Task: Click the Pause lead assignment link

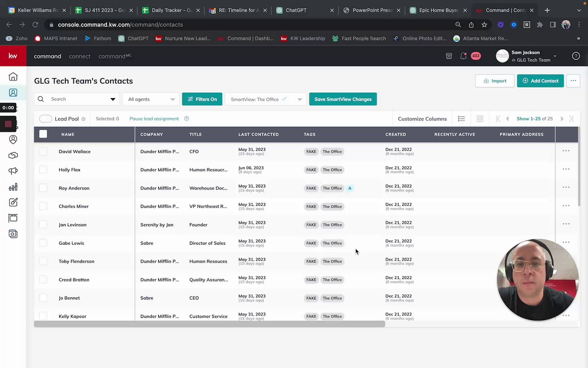Action: 154,119
